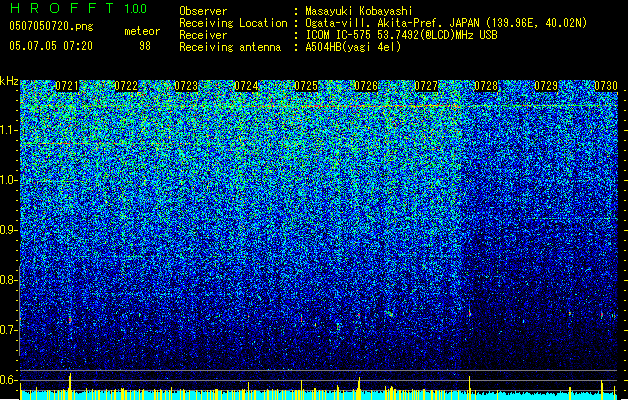Click the meteor label above the count
This screenshot has height=400, width=629.
[142, 31]
